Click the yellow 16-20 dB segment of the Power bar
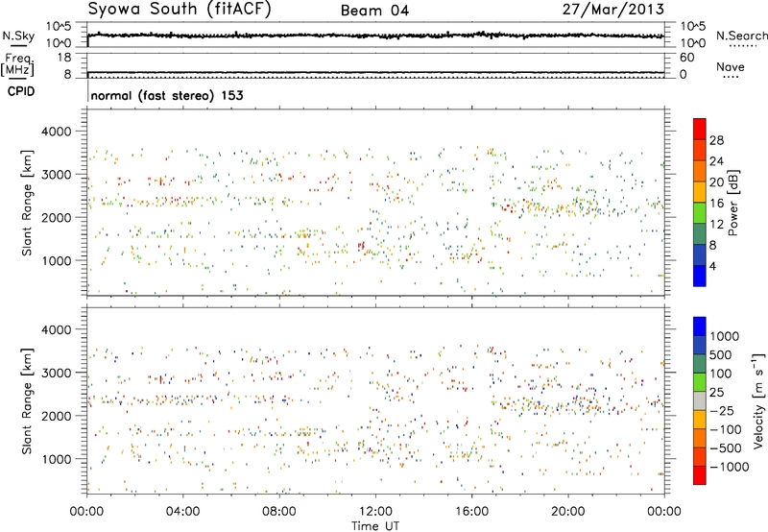Image resolution: width=768 pixels, height=532 pixels. (700, 192)
